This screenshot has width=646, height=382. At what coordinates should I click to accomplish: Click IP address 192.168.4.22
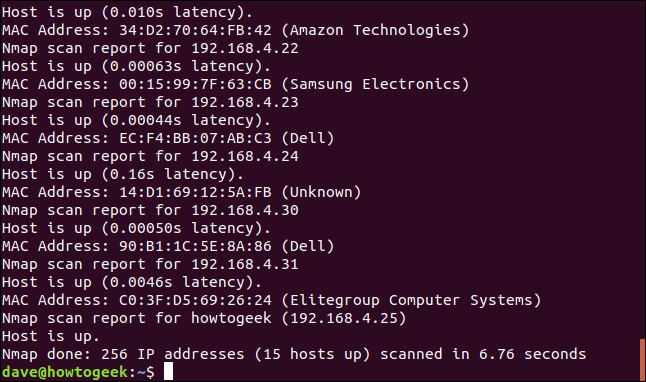pos(245,48)
